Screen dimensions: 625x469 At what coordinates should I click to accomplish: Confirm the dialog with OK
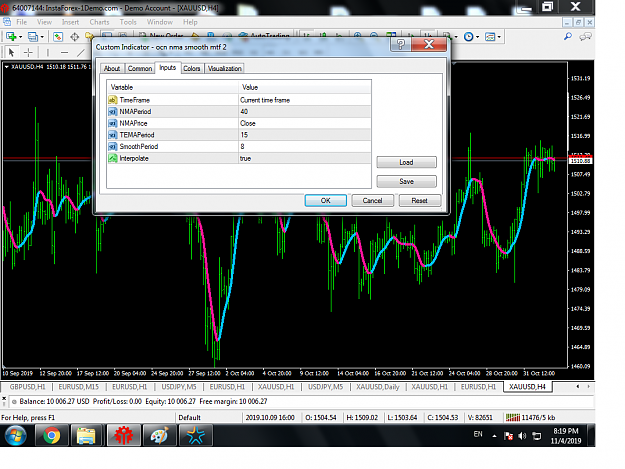coord(326,200)
